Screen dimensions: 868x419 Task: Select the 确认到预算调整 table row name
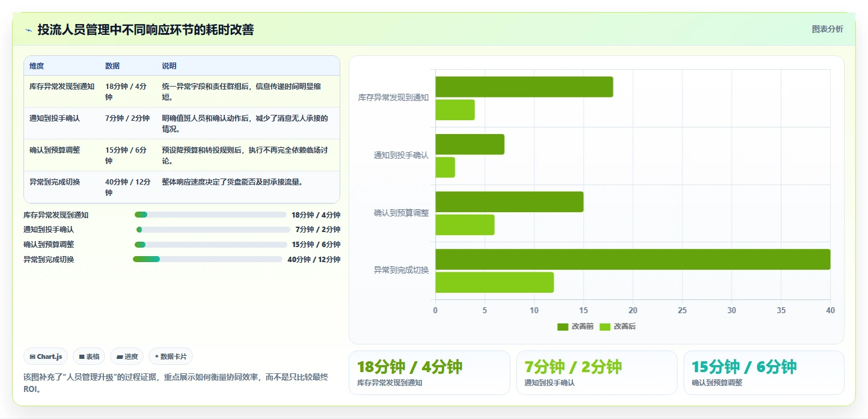[x=55, y=150]
